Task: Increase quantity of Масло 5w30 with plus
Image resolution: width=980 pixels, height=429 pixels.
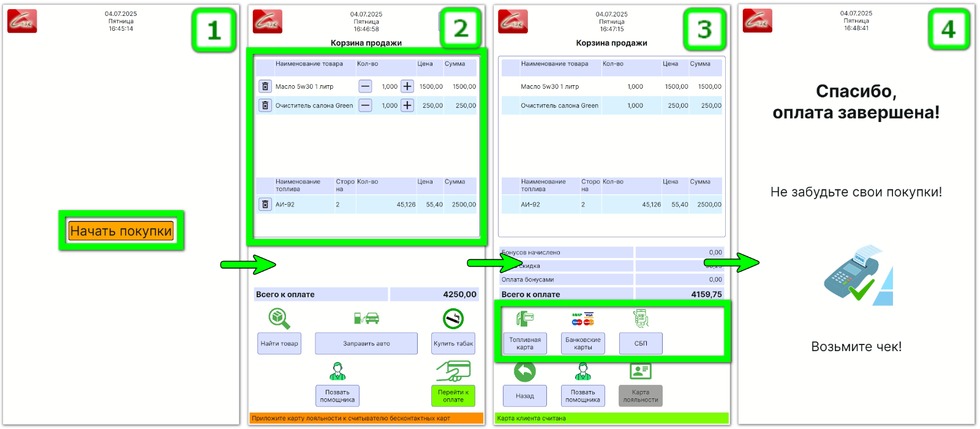Action: 407,86
